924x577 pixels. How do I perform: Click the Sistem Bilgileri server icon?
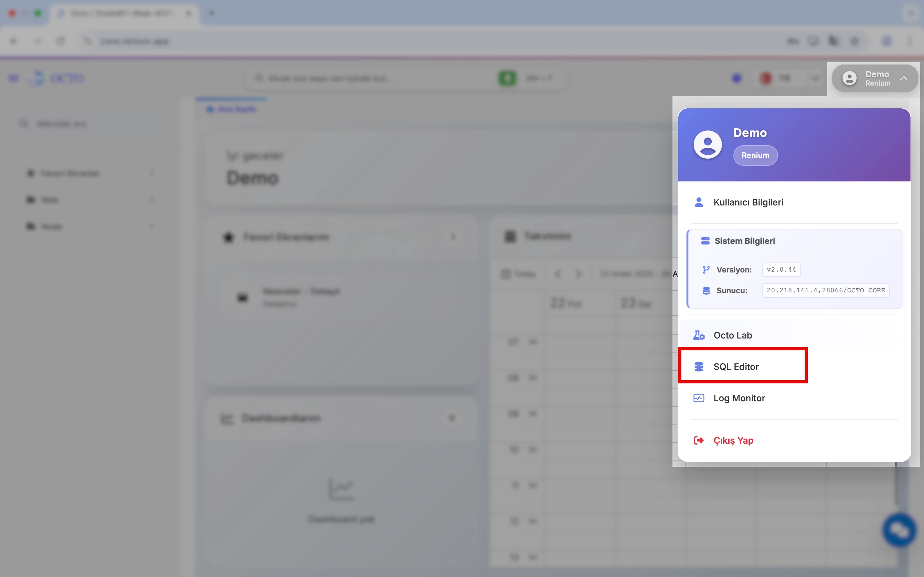705,241
